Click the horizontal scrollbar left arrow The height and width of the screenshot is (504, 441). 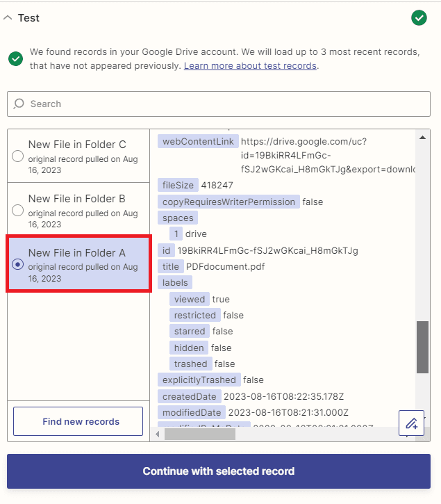158,434
